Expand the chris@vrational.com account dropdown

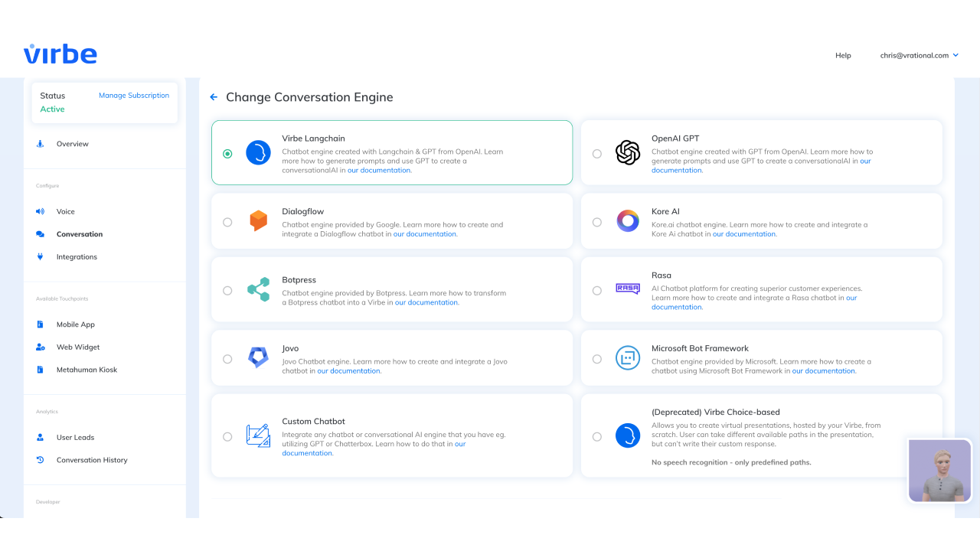pos(920,55)
